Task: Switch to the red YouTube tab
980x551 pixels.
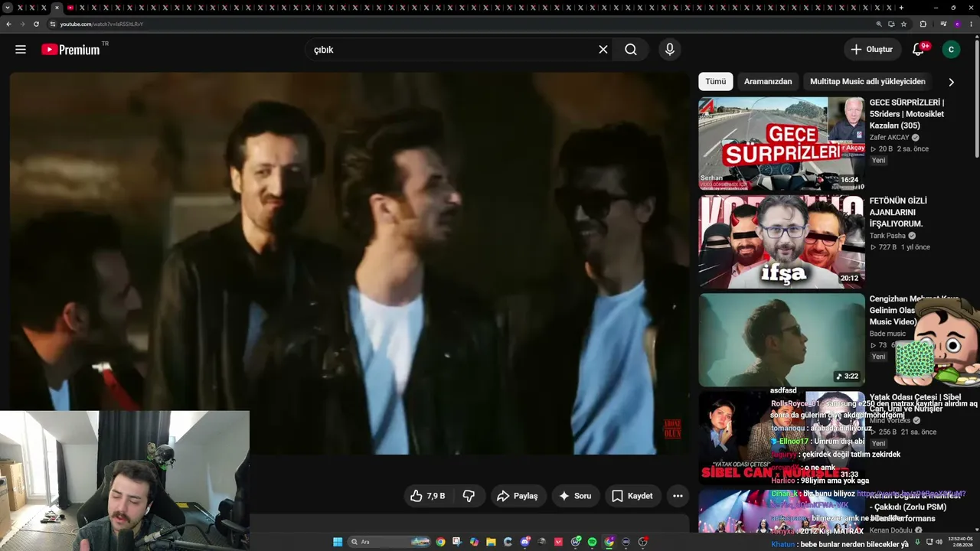Action: 70,8
